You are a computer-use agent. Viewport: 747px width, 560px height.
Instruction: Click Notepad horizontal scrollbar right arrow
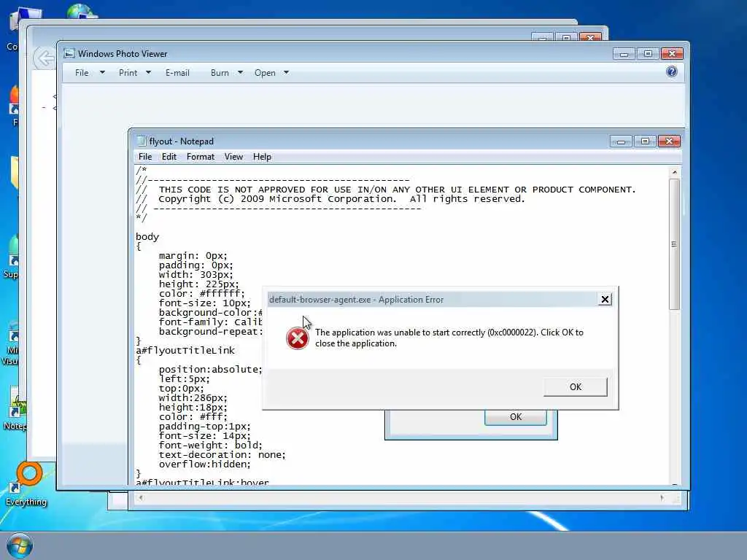tap(662, 497)
